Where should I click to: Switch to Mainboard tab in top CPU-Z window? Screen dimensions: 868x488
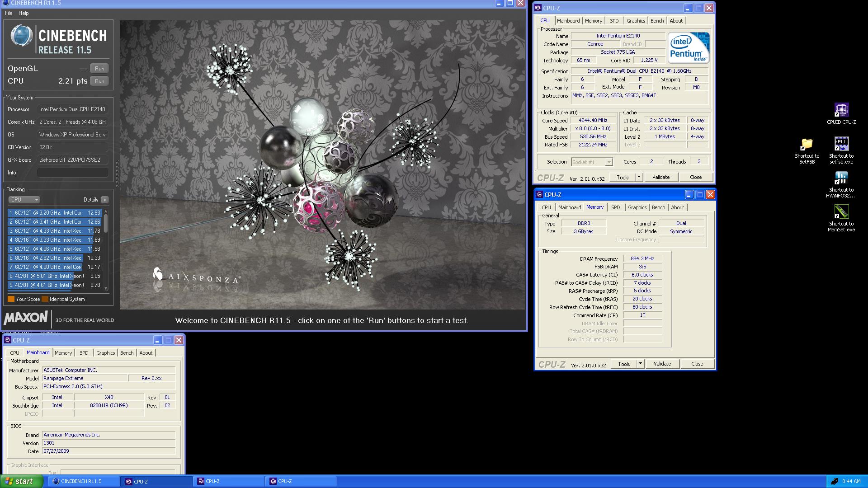pos(568,21)
